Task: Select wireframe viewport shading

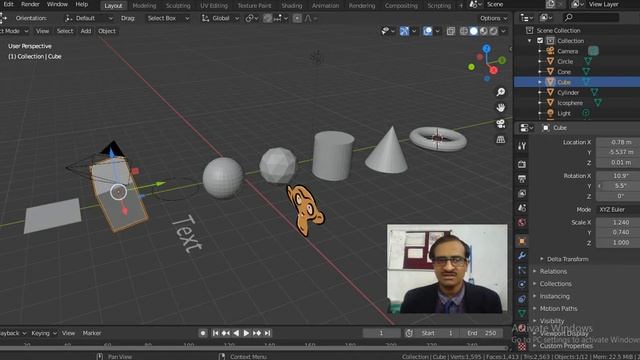Action: click(x=464, y=31)
